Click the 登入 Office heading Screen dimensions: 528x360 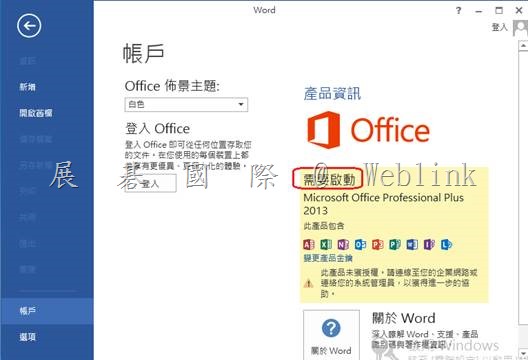point(157,129)
